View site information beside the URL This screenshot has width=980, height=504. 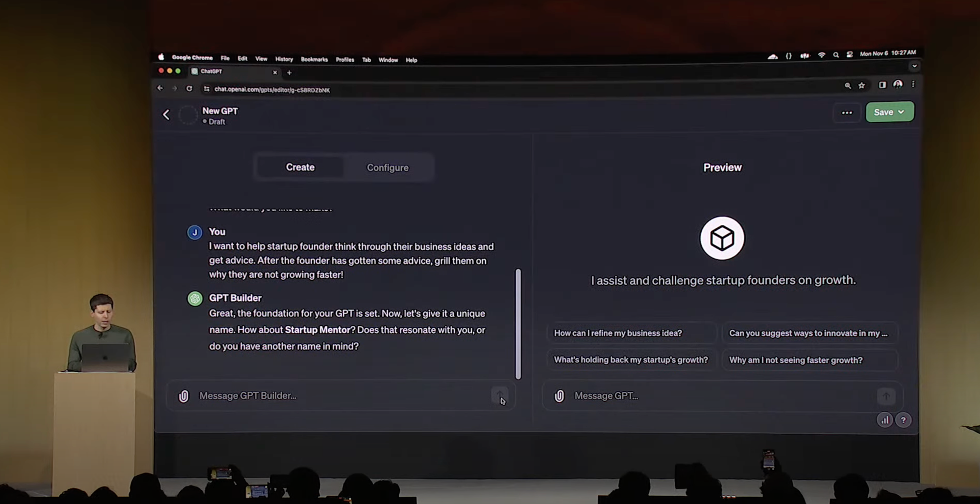click(206, 89)
